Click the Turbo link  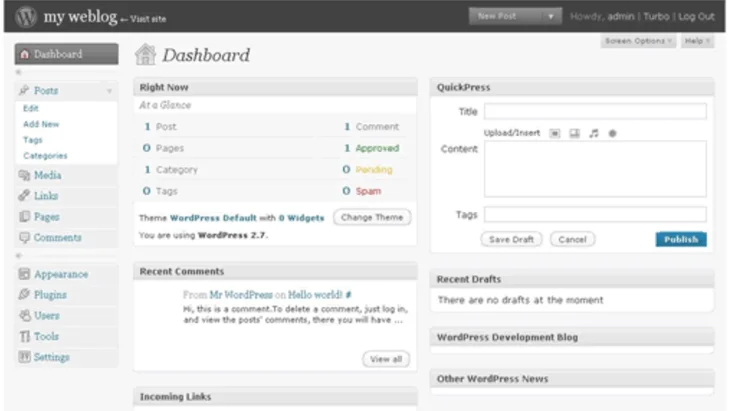(x=656, y=17)
